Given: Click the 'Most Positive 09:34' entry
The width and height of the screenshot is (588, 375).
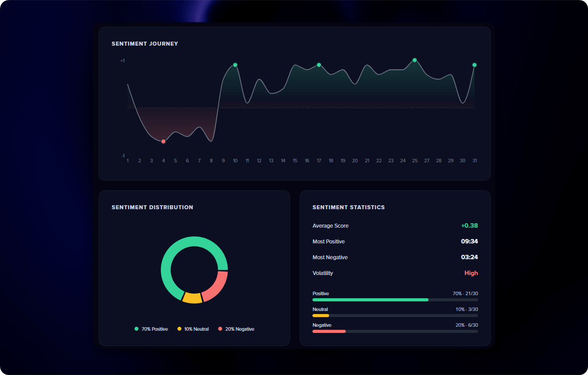Looking at the screenshot, I should (395, 241).
